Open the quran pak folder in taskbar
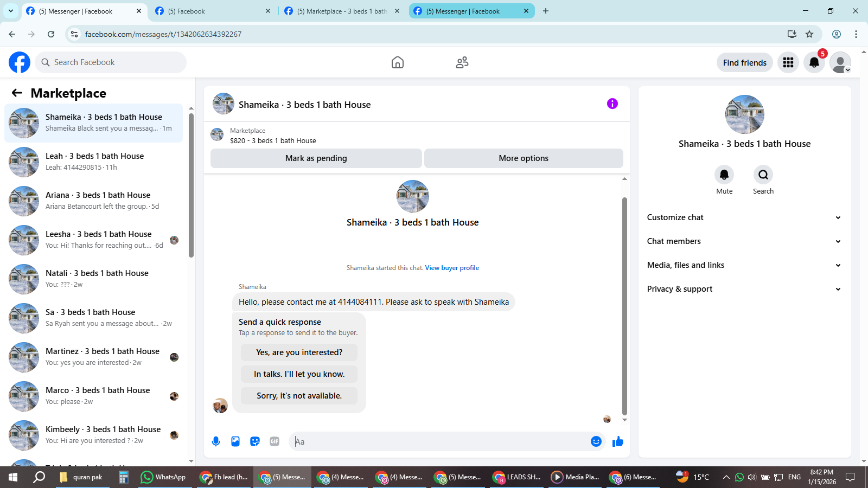This screenshot has width=868, height=488. 81,477
